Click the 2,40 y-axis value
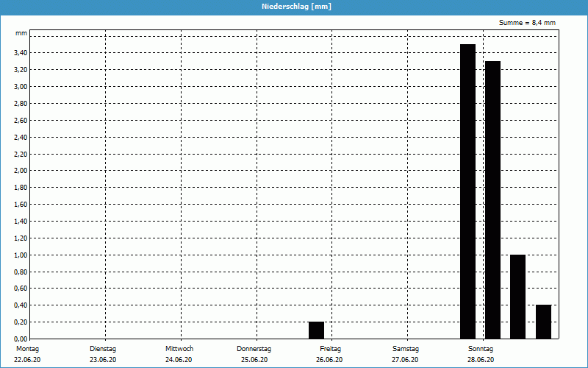The image size is (588, 368). (21, 137)
